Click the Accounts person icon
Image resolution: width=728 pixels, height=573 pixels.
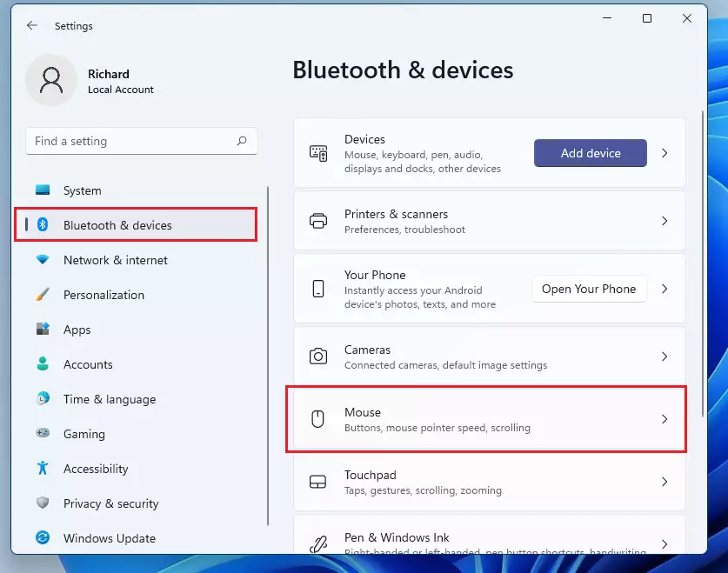43,363
